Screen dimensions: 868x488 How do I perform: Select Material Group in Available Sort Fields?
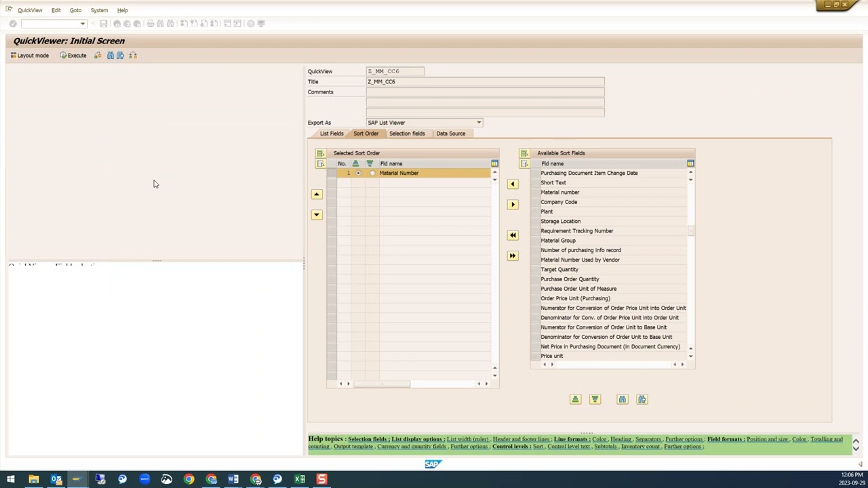[x=558, y=241]
